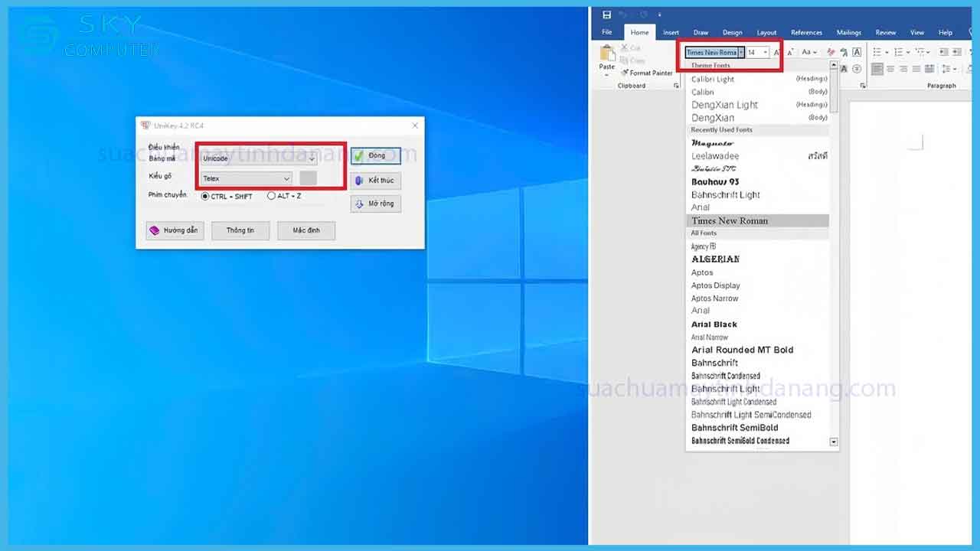This screenshot has width=980, height=551.
Task: Decrease the paragraph indent
Action: pos(943,52)
